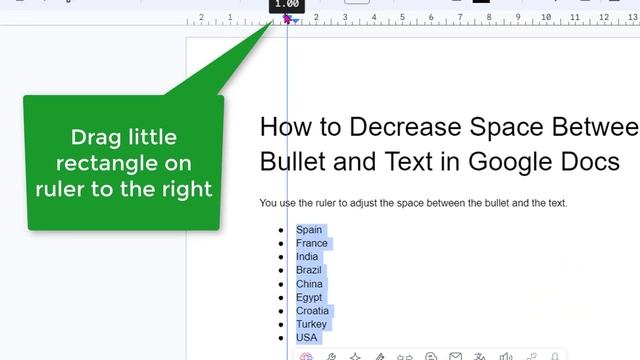This screenshot has width=640, height=360.
Task: Click the ruler at the 5 mark
Action: coord(402,18)
